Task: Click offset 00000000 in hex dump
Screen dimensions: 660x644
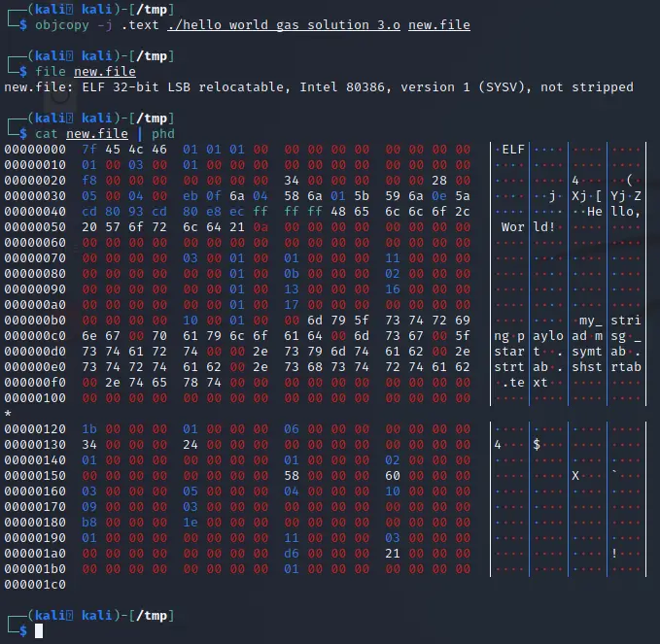Action: 35,150
